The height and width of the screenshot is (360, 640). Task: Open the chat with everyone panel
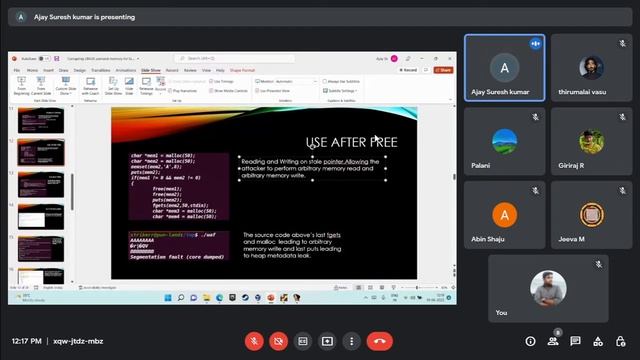(576, 341)
